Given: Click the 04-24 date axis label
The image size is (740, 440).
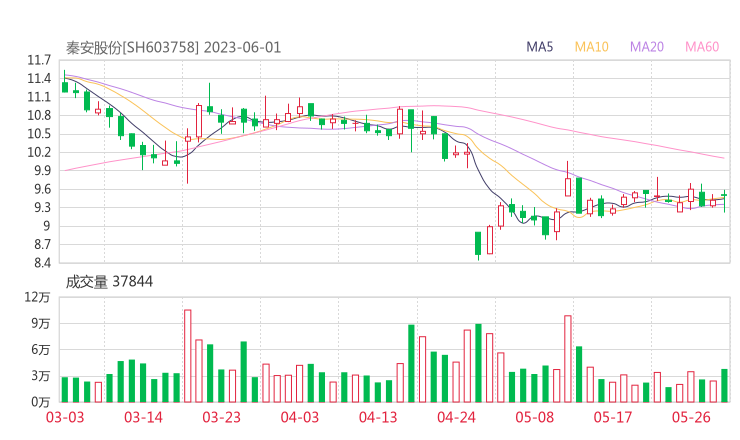Looking at the screenshot, I should (x=456, y=417).
